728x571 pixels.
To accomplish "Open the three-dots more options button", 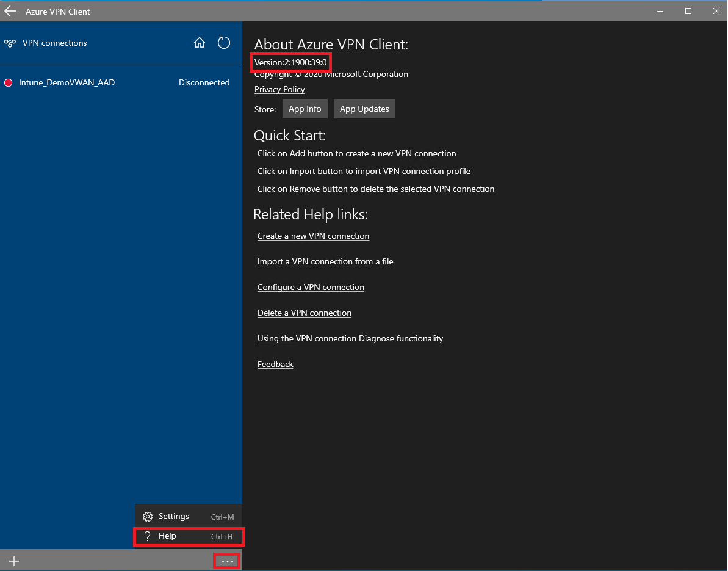I will tap(227, 561).
